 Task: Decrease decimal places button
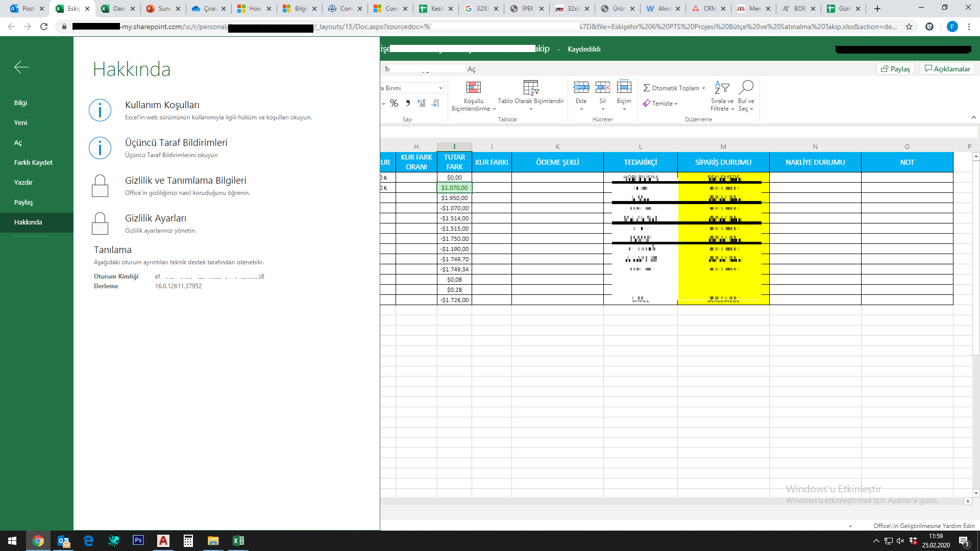point(435,103)
